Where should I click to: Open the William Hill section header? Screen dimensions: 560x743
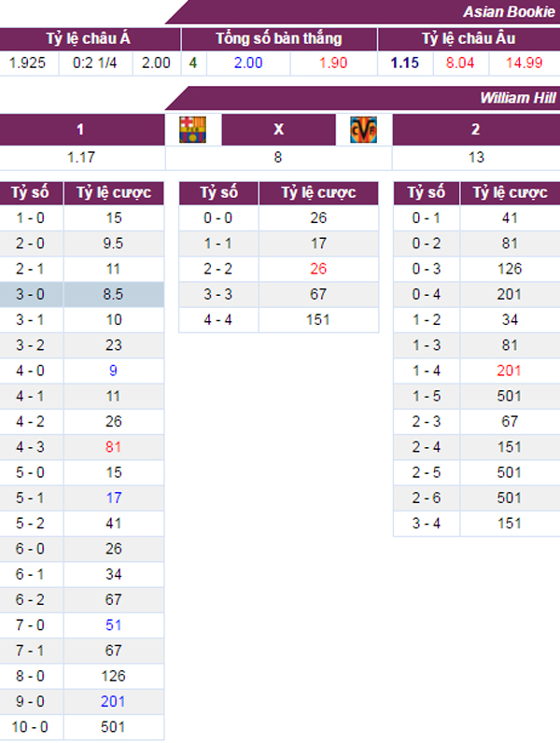(517, 98)
